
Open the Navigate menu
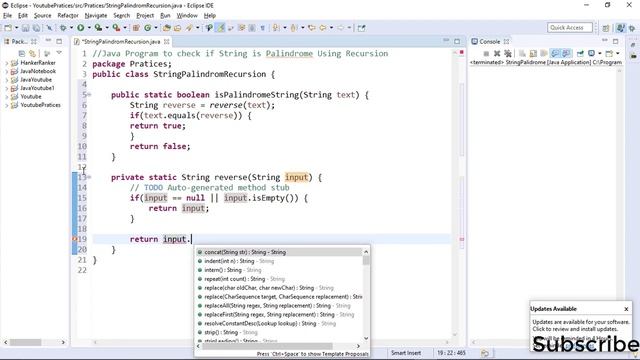(x=96, y=16)
